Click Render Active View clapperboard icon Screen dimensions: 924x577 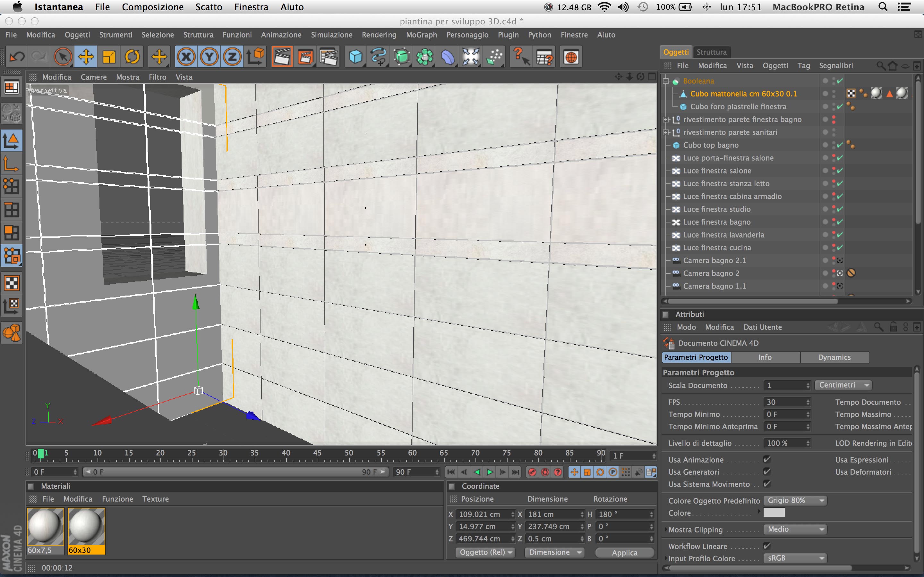click(x=282, y=57)
